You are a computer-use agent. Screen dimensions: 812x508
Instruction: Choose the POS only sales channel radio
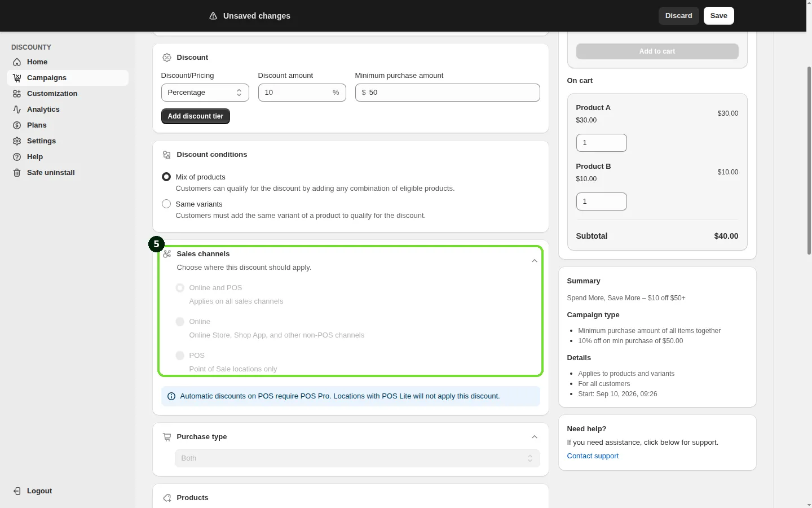(180, 356)
